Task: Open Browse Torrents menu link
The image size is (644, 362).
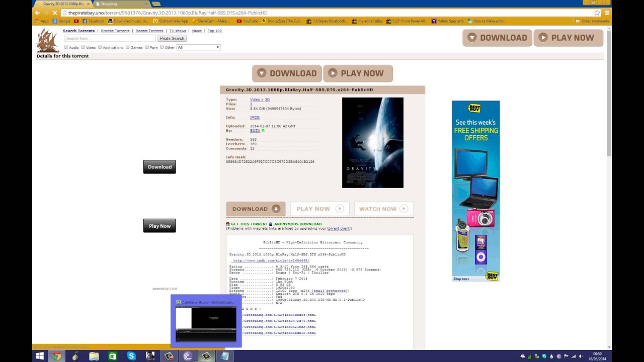Action: point(115,31)
